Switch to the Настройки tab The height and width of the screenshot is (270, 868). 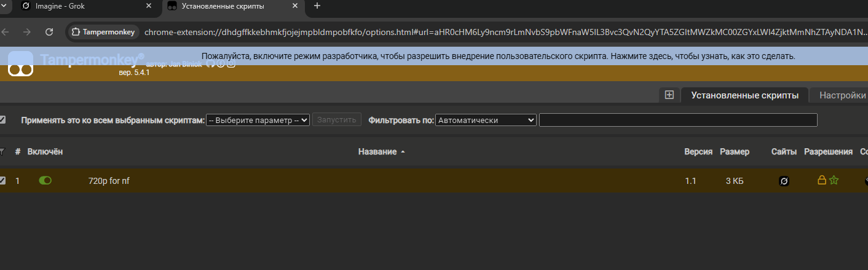click(x=838, y=95)
